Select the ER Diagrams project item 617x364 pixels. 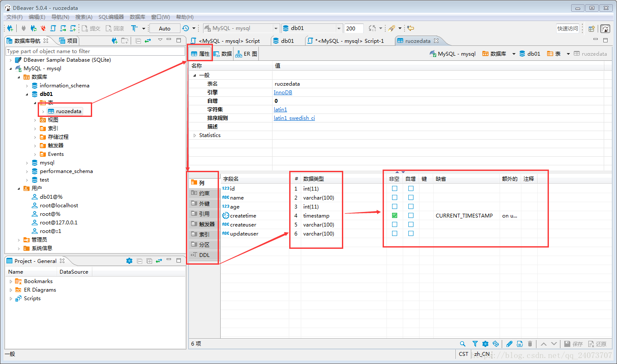click(36, 290)
